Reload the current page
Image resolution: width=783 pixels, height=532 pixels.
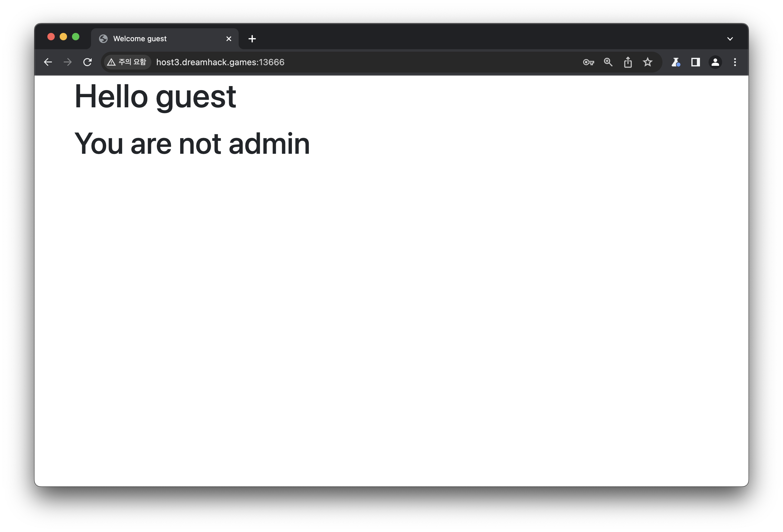point(88,62)
